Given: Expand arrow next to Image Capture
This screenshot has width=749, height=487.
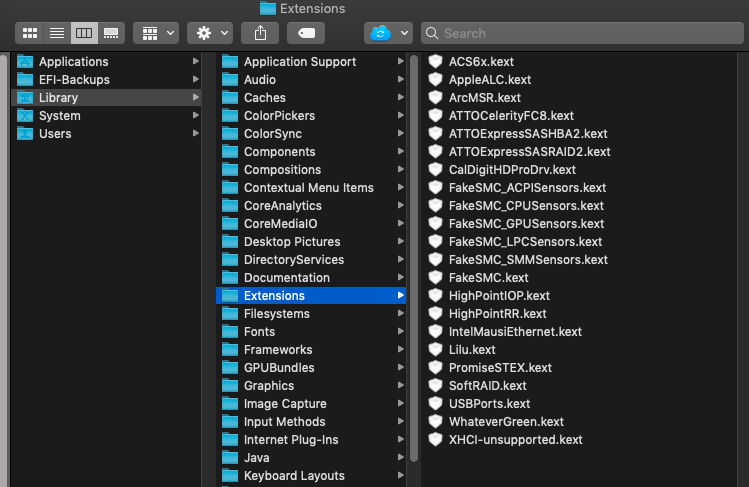Looking at the screenshot, I should click(x=401, y=403).
